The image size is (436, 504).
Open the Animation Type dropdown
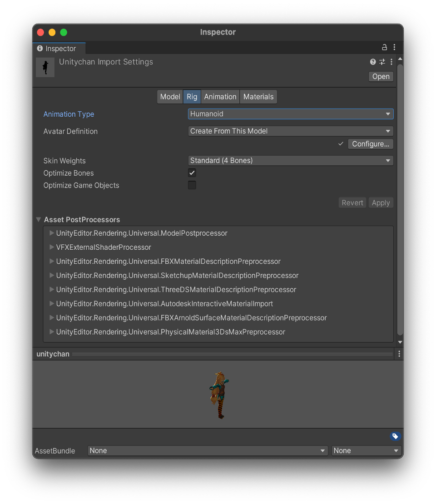click(x=291, y=114)
